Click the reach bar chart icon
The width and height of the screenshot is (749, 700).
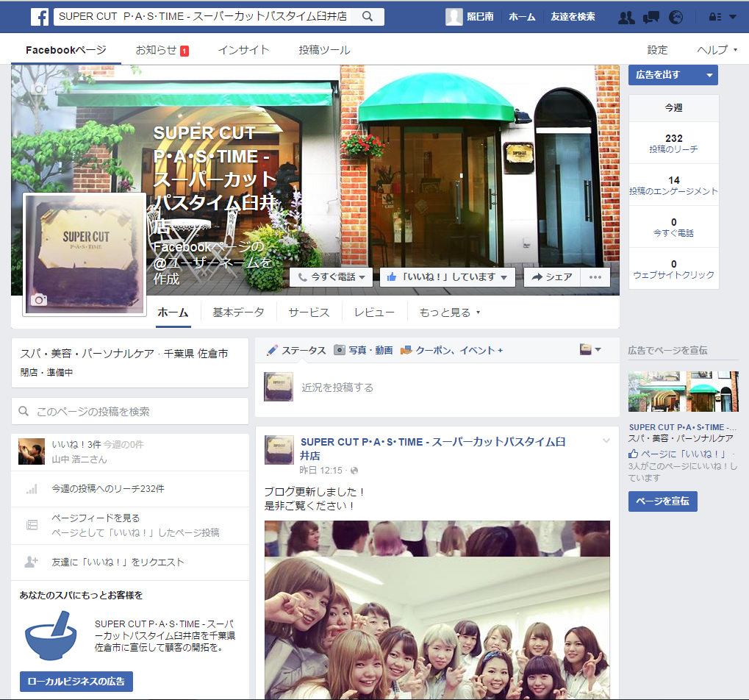(32, 489)
